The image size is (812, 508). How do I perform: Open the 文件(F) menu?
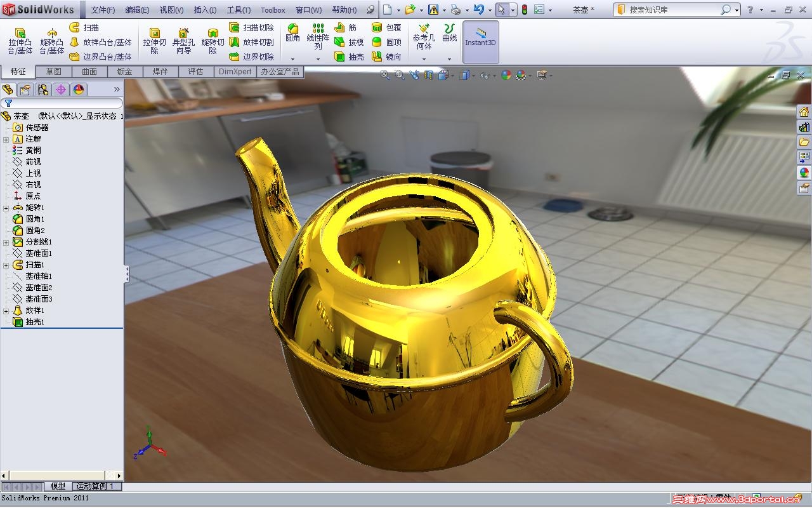pyautogui.click(x=103, y=10)
